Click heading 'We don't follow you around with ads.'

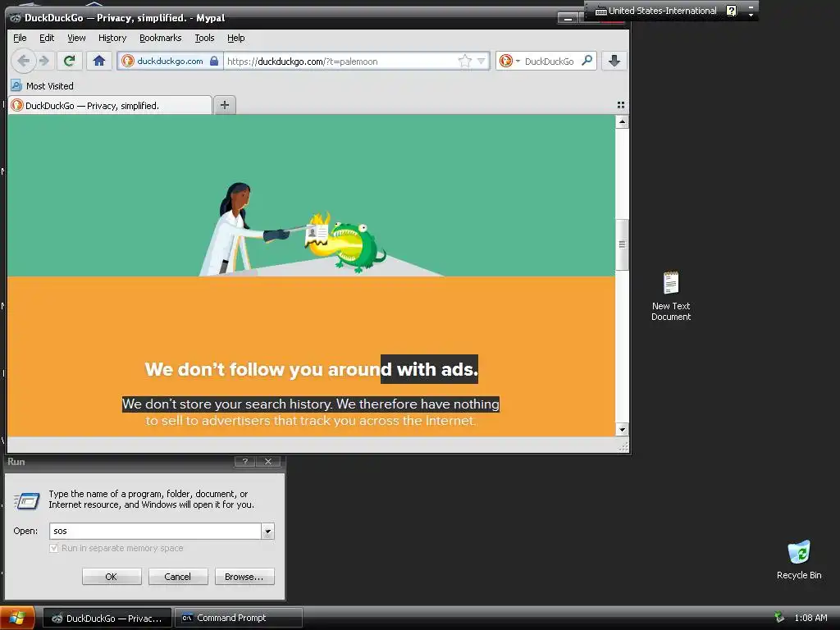click(x=311, y=369)
